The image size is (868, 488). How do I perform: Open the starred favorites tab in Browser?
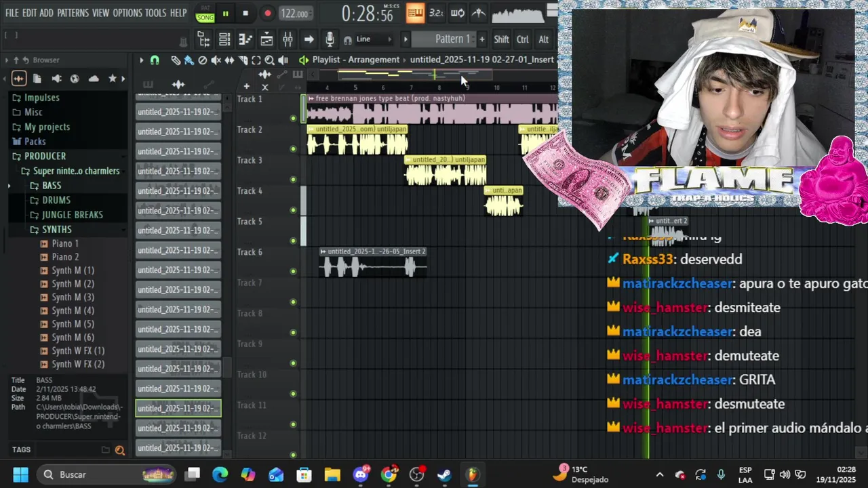click(x=113, y=79)
